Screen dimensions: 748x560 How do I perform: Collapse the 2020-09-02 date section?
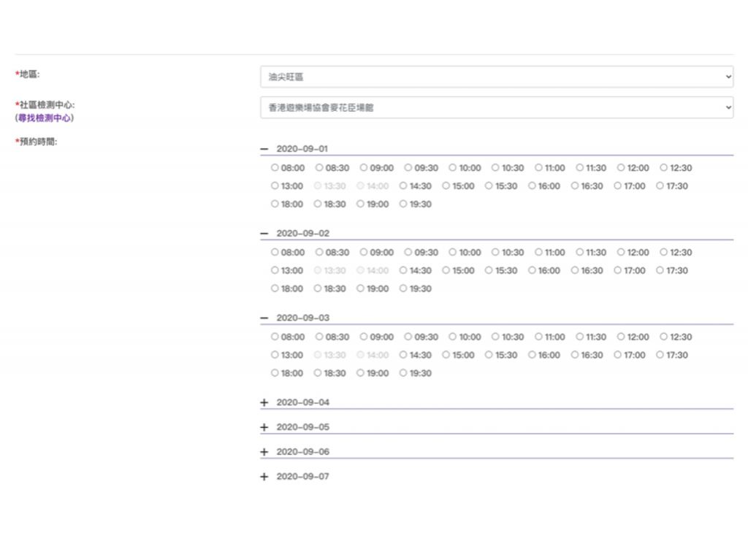pyautogui.click(x=264, y=234)
